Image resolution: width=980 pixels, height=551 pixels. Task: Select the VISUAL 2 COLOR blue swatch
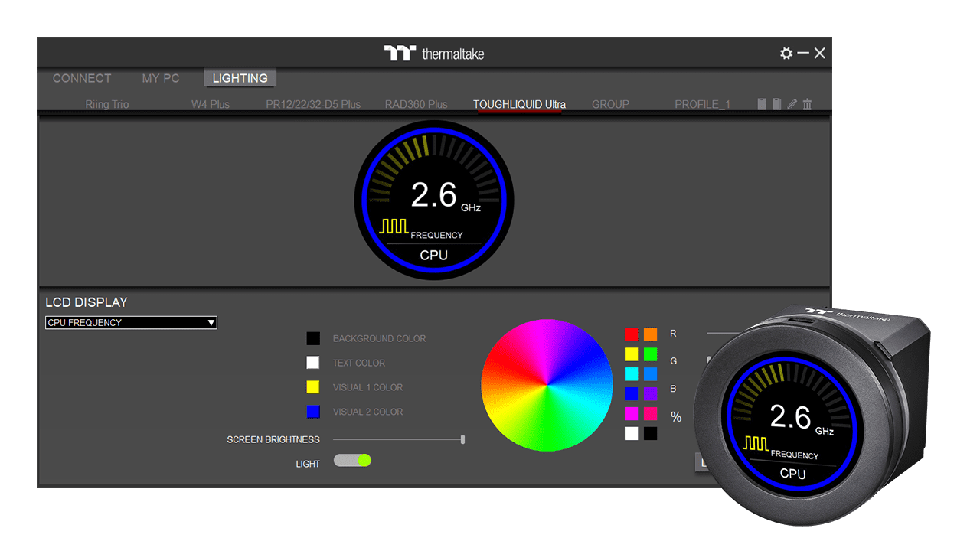click(313, 412)
